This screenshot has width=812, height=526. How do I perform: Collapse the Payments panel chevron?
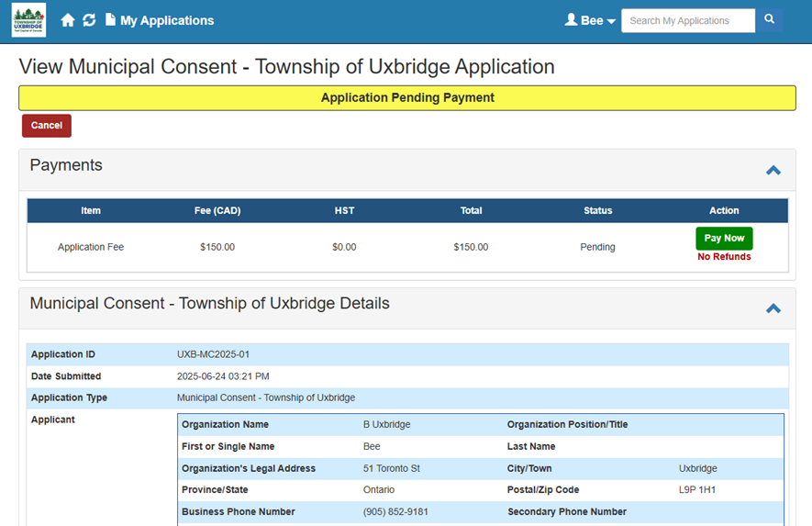[x=773, y=170]
